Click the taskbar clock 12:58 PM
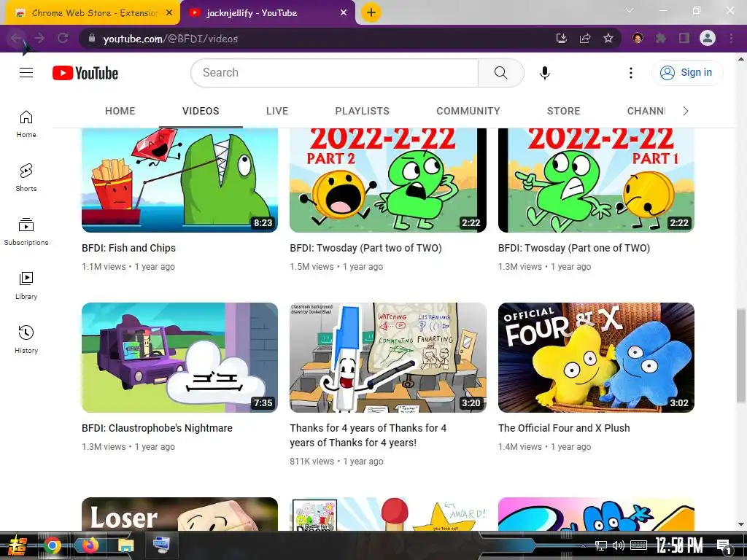The width and height of the screenshot is (747, 560). (679, 545)
